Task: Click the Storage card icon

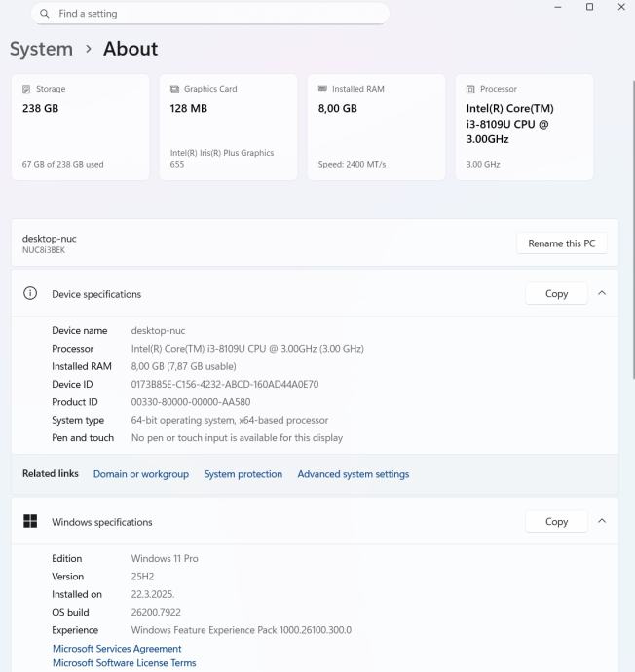Action: pyautogui.click(x=27, y=89)
